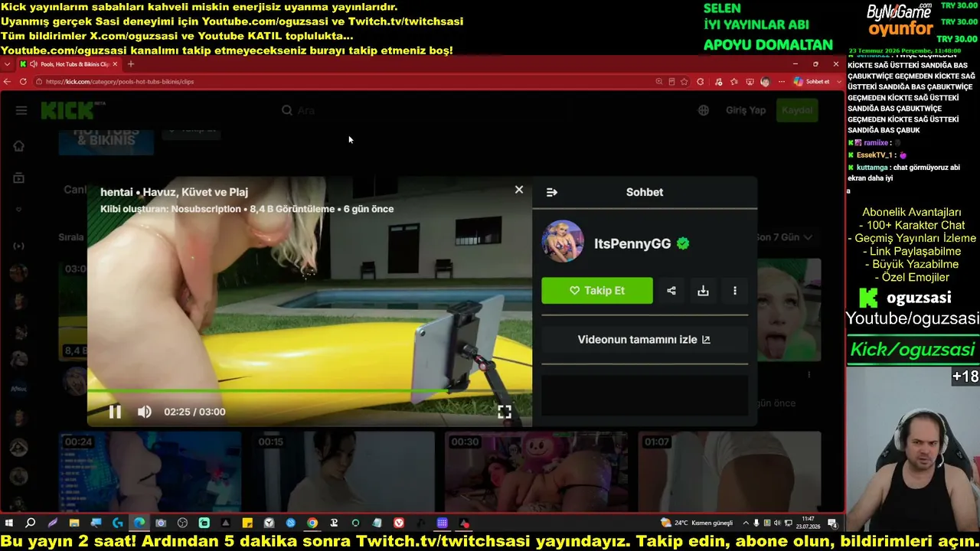Screen dimensions: 980x551
Task: Click the green Kaydol sign-up button
Action: (797, 110)
